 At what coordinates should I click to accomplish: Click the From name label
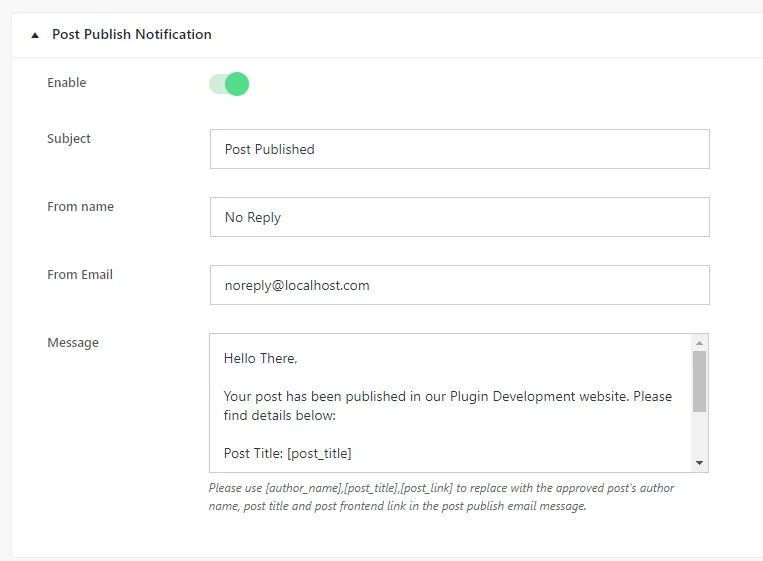tap(80, 206)
